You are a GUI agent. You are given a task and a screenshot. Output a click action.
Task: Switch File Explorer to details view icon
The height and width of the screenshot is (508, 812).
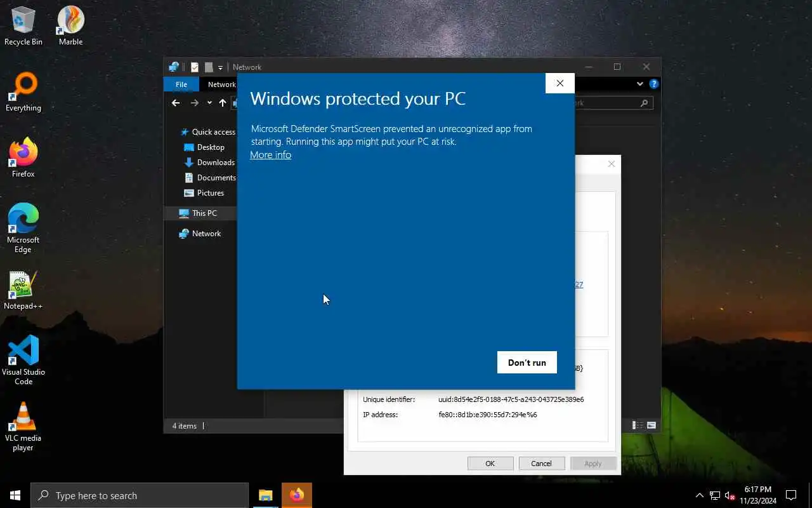coord(638,425)
